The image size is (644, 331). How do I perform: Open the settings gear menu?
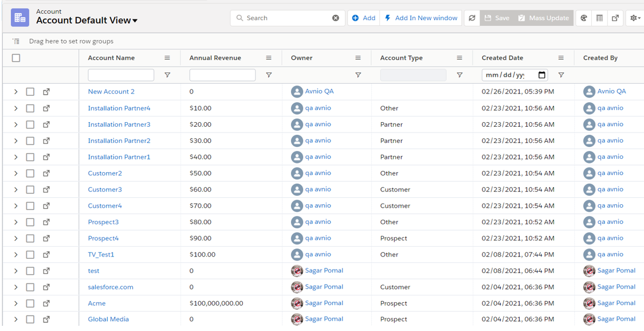pyautogui.click(x=634, y=18)
